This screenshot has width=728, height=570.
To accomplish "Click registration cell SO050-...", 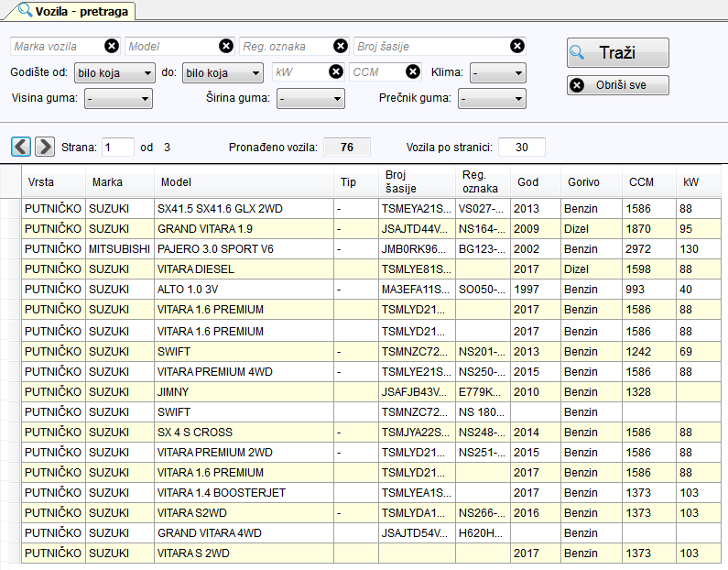I will [483, 289].
